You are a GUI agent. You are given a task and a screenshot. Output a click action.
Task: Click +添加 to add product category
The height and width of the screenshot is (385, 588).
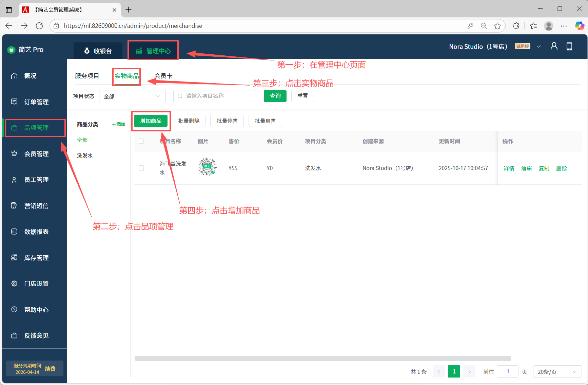119,125
